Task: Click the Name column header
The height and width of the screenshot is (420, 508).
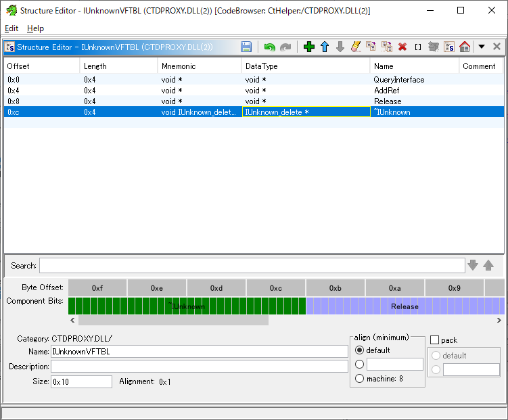Action: tap(415, 66)
